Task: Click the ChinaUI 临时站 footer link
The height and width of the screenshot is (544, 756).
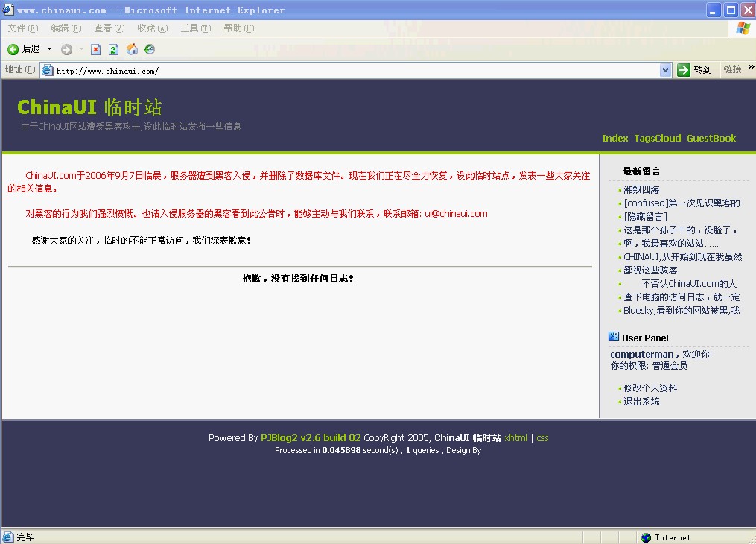Action: pyautogui.click(x=468, y=438)
